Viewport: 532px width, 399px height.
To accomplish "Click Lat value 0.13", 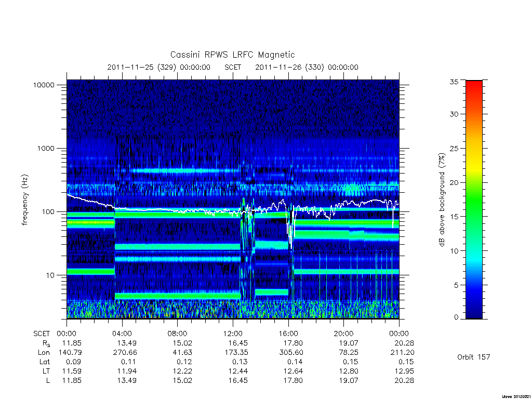I will [240, 362].
